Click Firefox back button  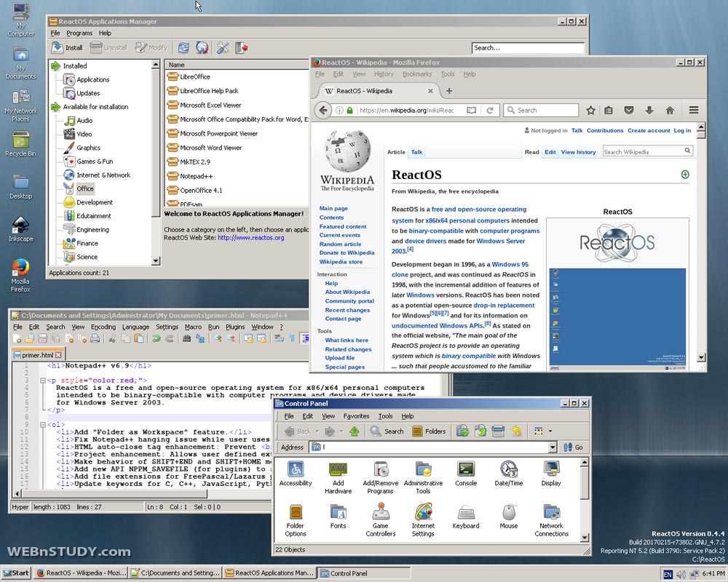pos(323,111)
